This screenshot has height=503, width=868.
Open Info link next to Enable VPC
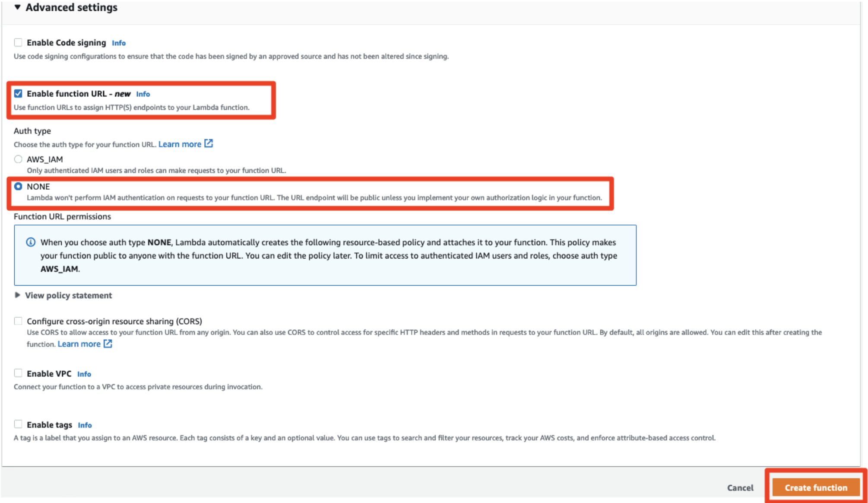point(84,374)
